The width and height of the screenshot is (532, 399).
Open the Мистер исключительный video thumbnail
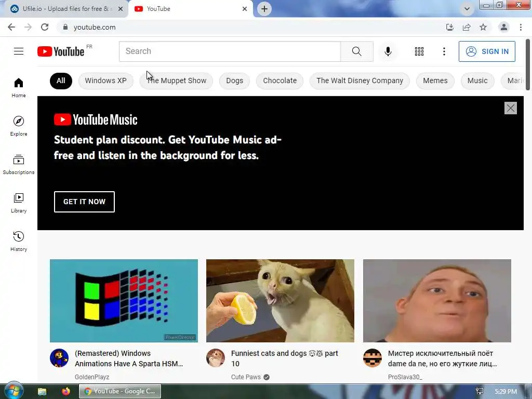point(437,301)
